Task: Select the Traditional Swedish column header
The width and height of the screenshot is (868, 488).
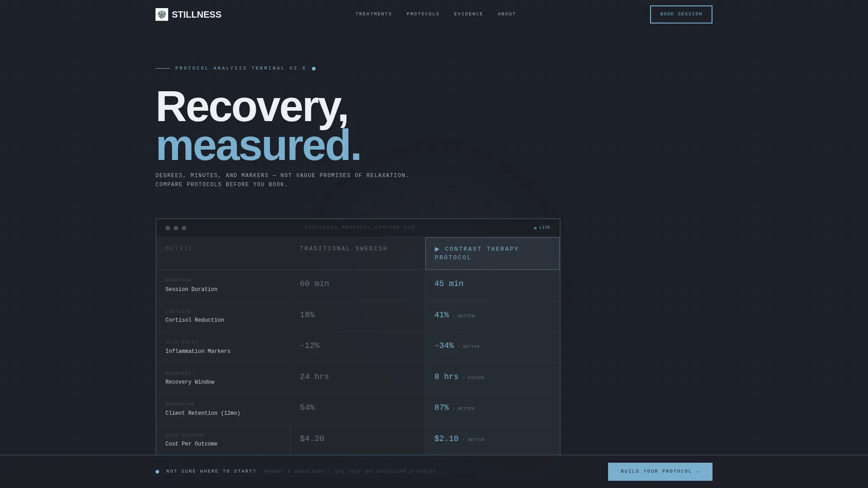Action: 358,253
